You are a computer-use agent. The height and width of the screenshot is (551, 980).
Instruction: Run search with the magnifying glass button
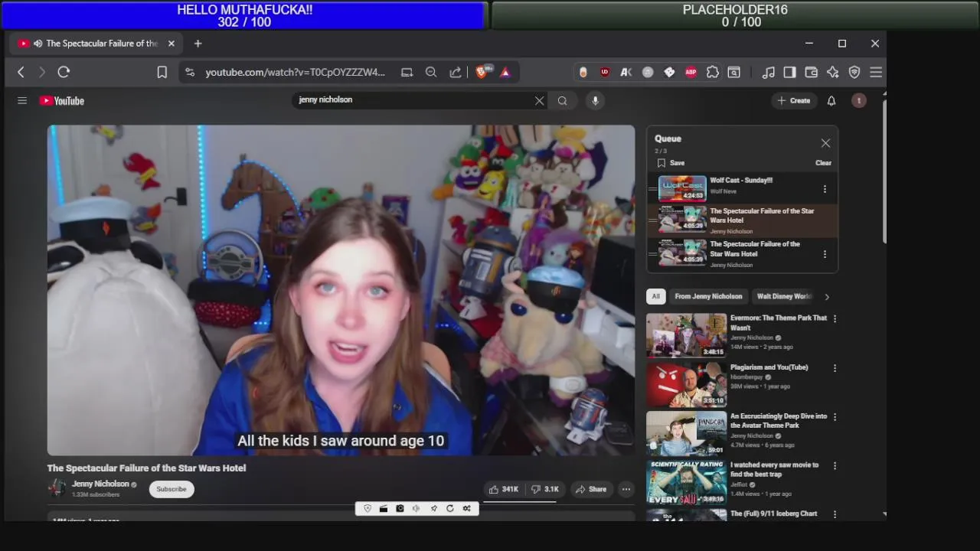click(x=563, y=100)
